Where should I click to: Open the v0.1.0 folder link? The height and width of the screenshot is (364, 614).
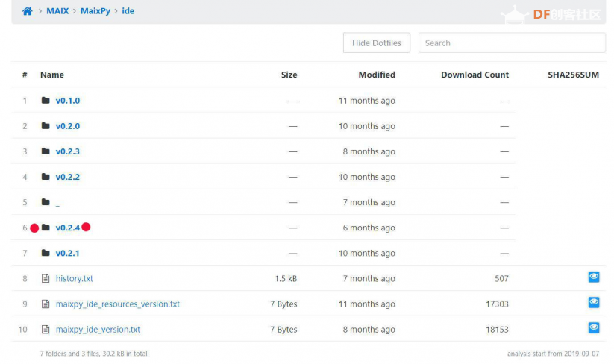(68, 101)
